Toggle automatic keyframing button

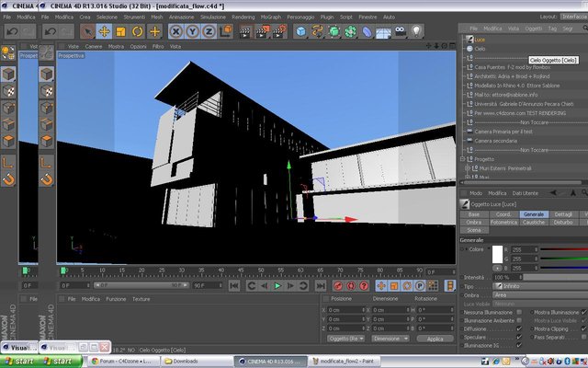pos(351,286)
